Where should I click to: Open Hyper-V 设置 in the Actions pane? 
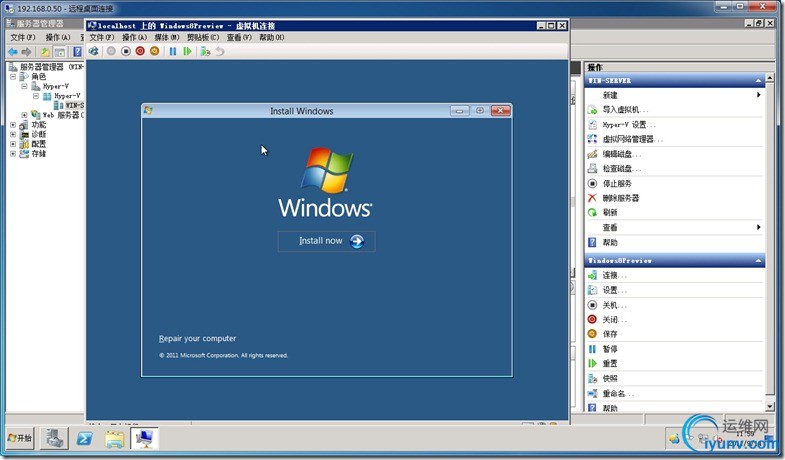coord(628,125)
